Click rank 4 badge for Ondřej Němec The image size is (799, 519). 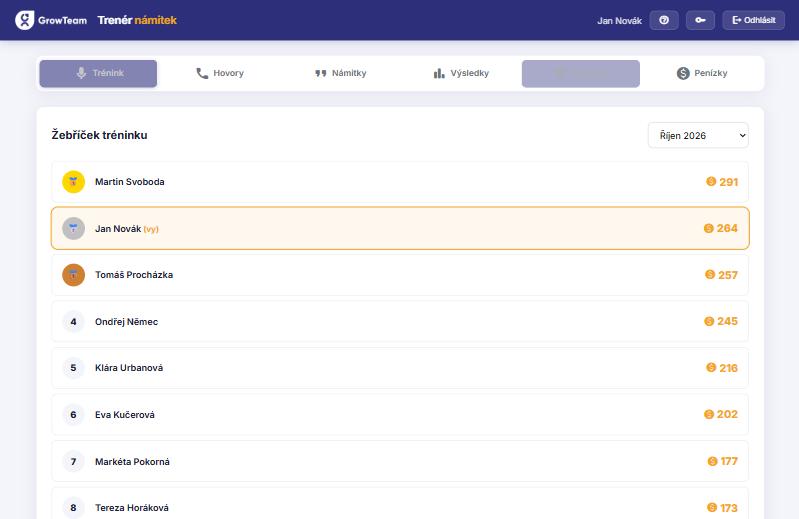(x=73, y=322)
